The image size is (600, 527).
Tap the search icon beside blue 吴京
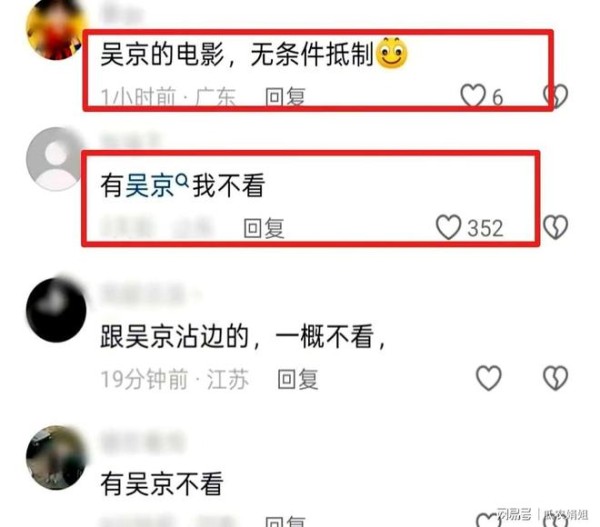coord(183,179)
